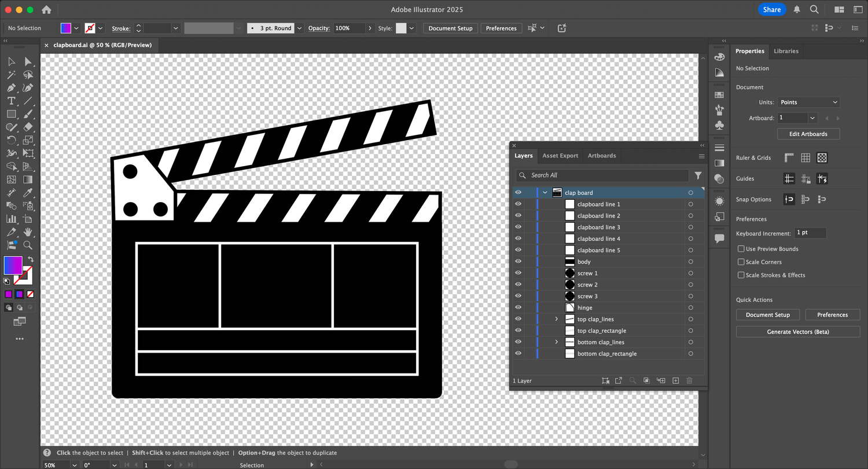Expand the bottom clap_lines group
868x469 pixels.
[x=557, y=342]
